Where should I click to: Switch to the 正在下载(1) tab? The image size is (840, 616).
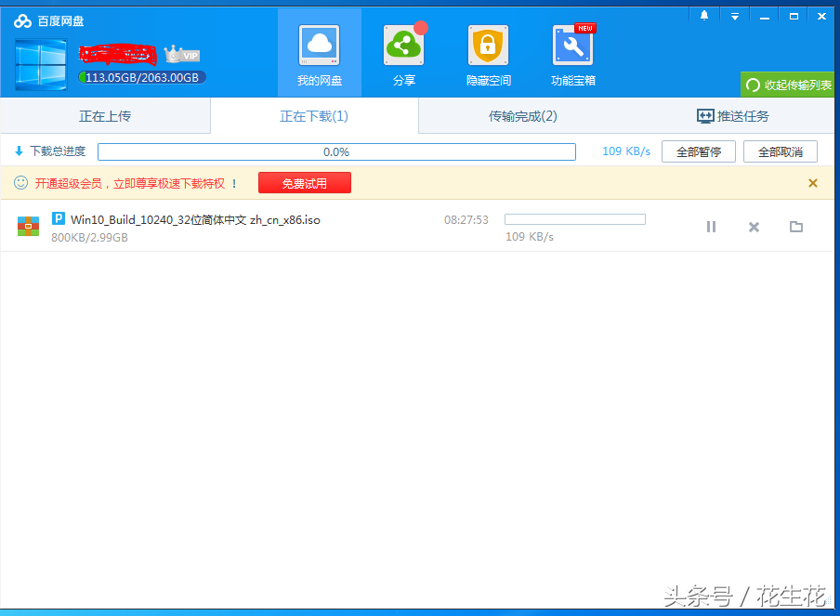(314, 116)
